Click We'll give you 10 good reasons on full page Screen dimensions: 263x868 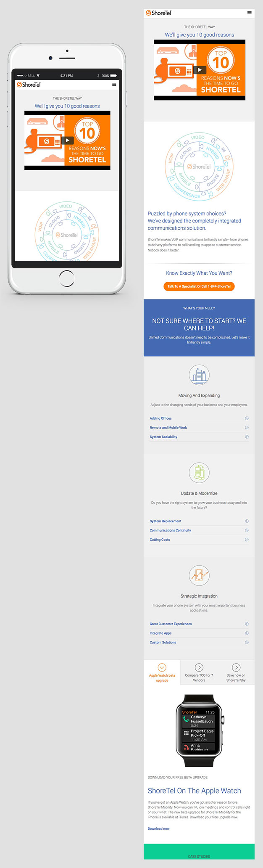(200, 35)
